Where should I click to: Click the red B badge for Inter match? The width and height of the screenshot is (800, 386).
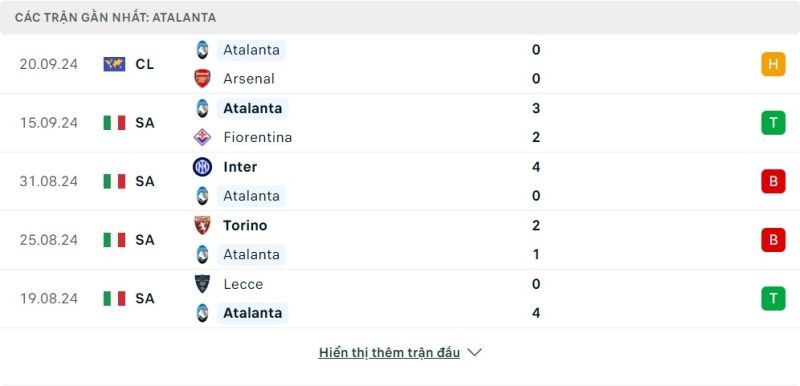pyautogui.click(x=773, y=182)
